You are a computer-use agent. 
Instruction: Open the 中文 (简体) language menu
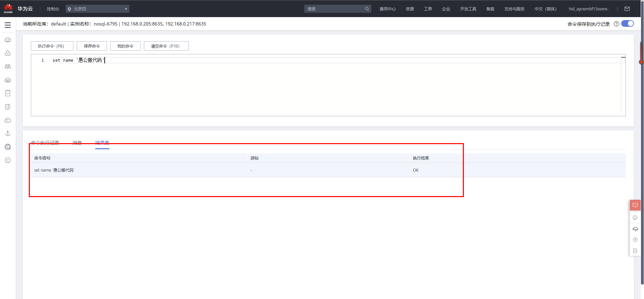click(x=545, y=9)
